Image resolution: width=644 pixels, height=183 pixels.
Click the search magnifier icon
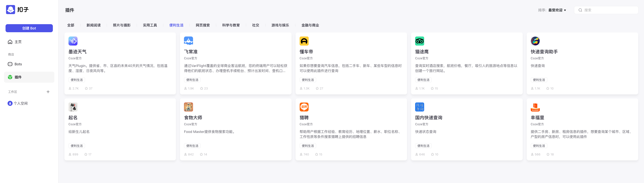pyautogui.click(x=580, y=10)
